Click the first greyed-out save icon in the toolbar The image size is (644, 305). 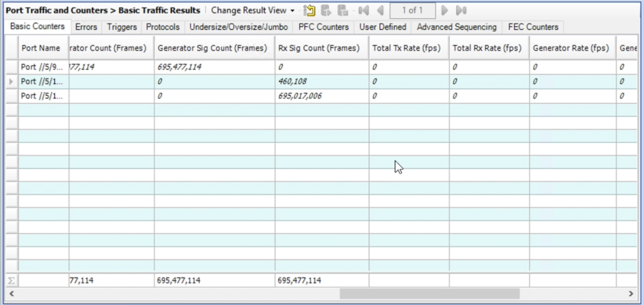coord(326,10)
